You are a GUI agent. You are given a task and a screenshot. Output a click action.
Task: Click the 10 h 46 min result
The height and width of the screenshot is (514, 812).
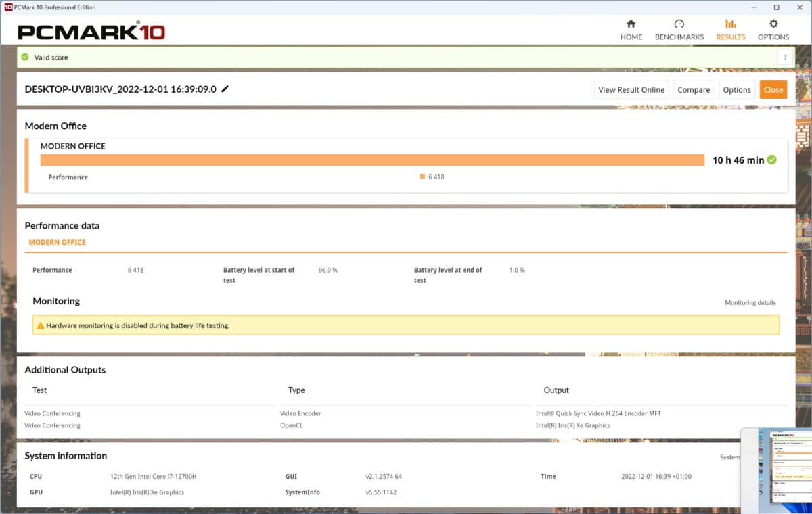click(738, 160)
